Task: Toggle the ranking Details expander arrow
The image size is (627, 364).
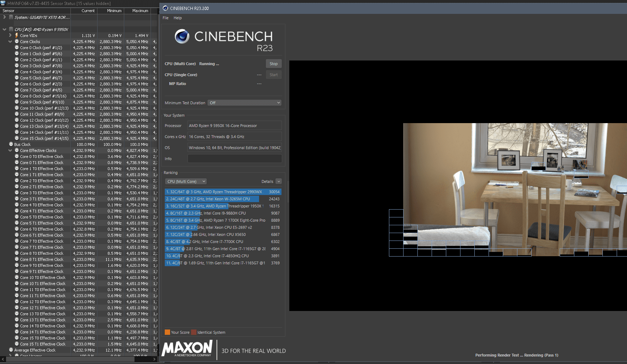Action: pyautogui.click(x=279, y=181)
